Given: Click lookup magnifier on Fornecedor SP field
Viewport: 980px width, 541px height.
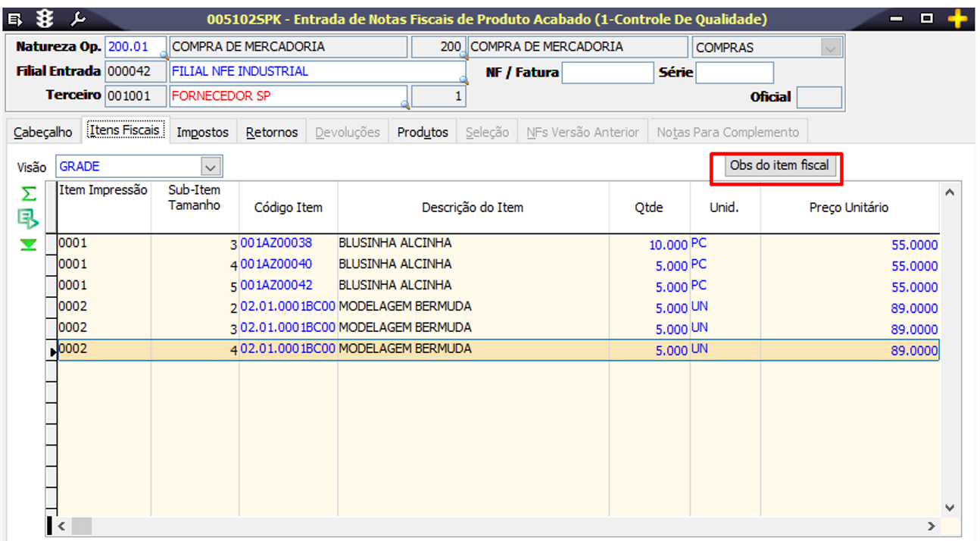Looking at the screenshot, I should coord(404,105).
